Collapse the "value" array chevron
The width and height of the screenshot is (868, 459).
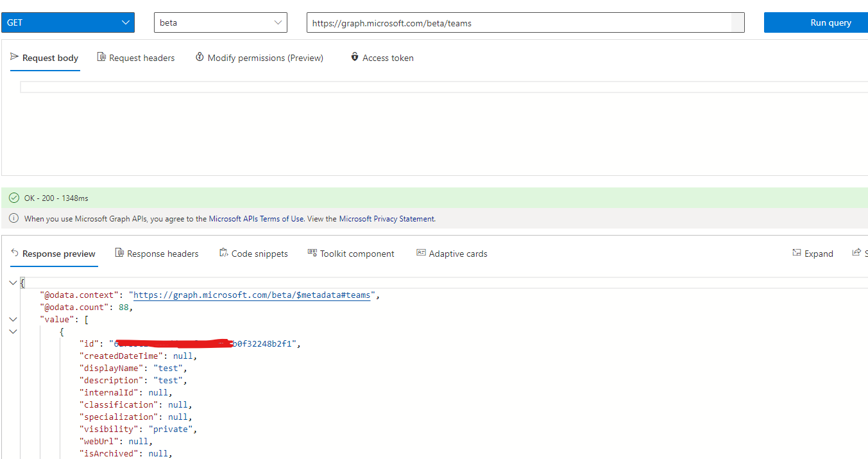(x=13, y=319)
